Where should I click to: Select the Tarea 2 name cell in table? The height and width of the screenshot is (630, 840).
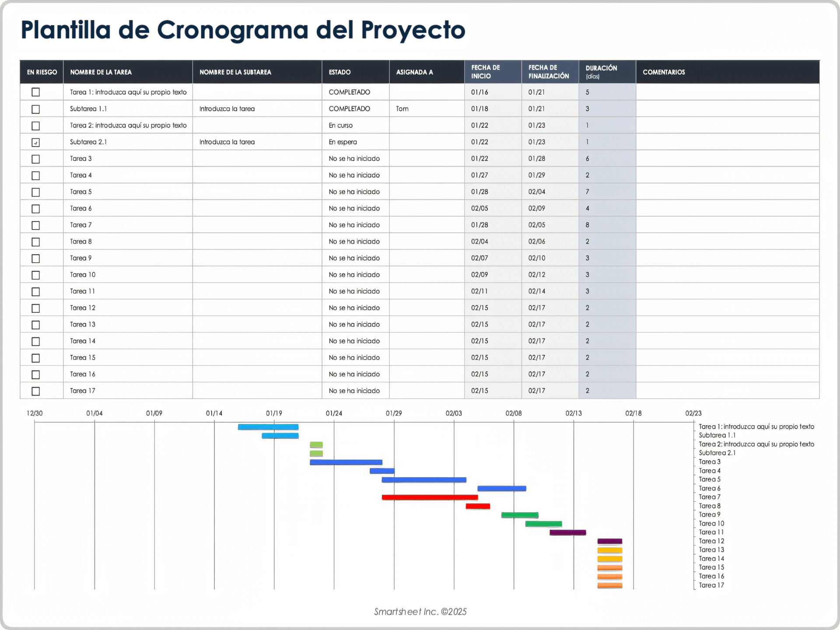coord(128,126)
